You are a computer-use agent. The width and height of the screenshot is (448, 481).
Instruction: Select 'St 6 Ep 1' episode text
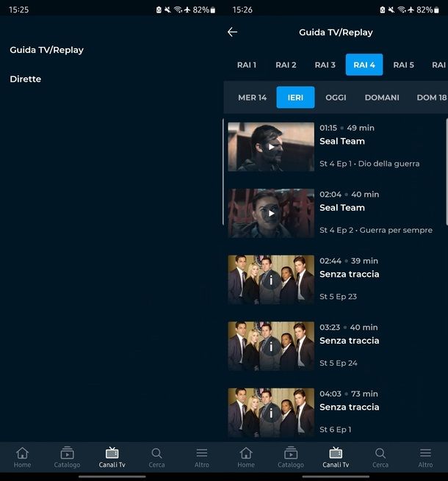pos(335,430)
